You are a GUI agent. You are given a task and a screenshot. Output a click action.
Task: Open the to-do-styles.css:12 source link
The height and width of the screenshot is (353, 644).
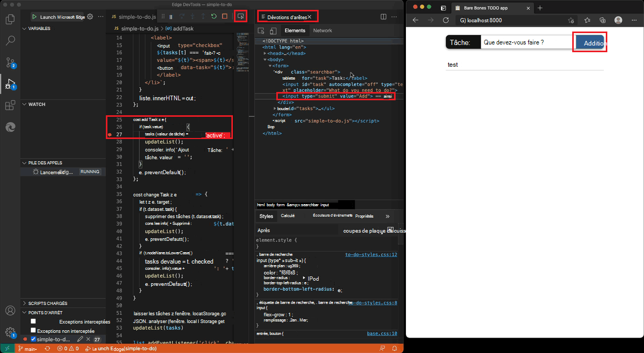point(371,254)
